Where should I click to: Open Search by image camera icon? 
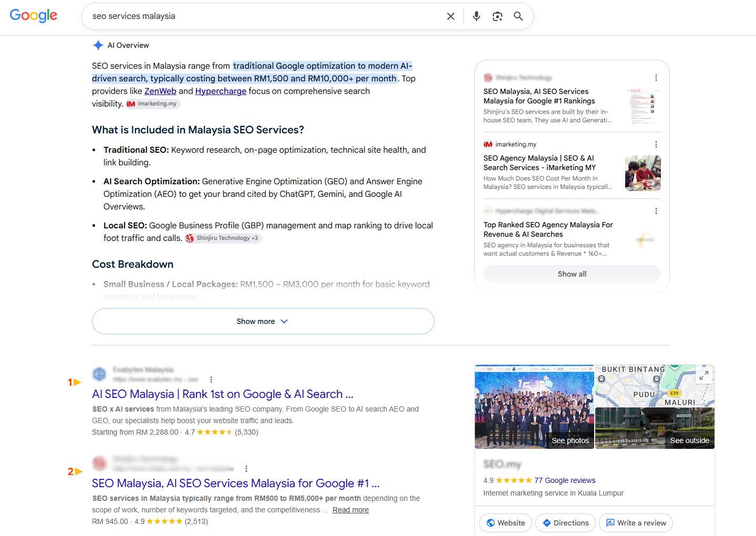498,16
